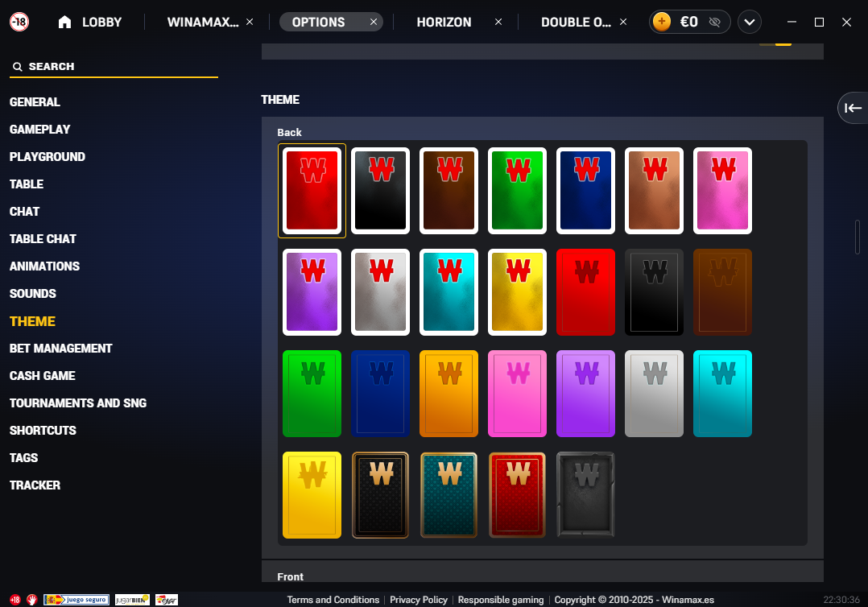Open Table settings section
Screen dimensions: 868x607
click(x=27, y=184)
